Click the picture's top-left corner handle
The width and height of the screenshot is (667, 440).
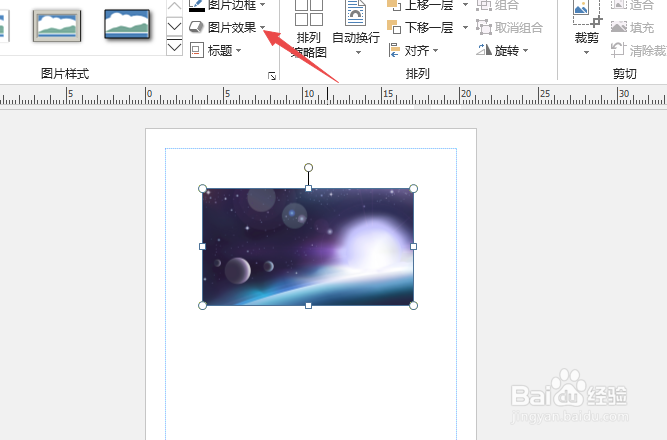click(x=202, y=189)
